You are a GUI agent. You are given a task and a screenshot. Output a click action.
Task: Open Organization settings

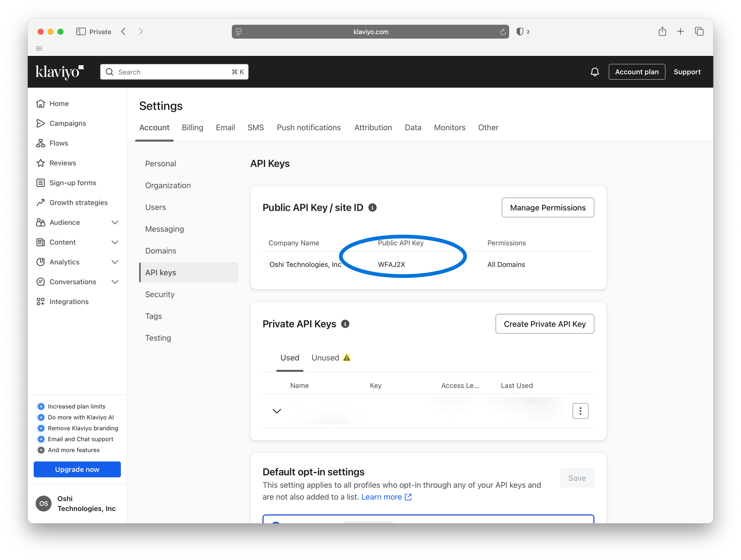(168, 186)
